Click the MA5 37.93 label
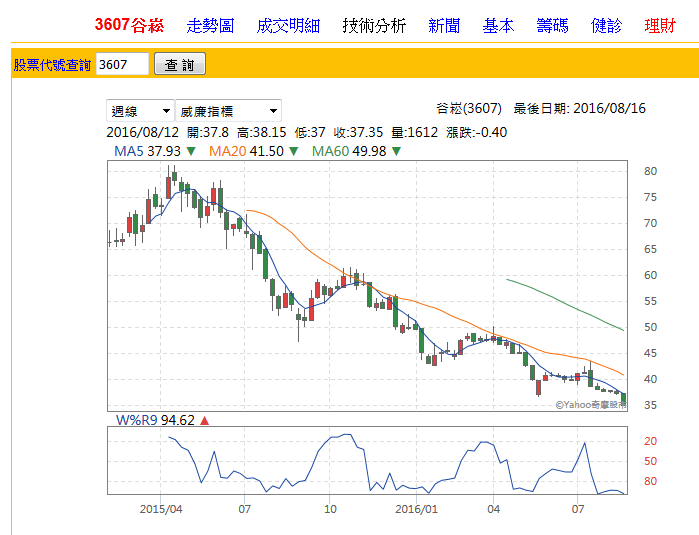 click(x=148, y=151)
